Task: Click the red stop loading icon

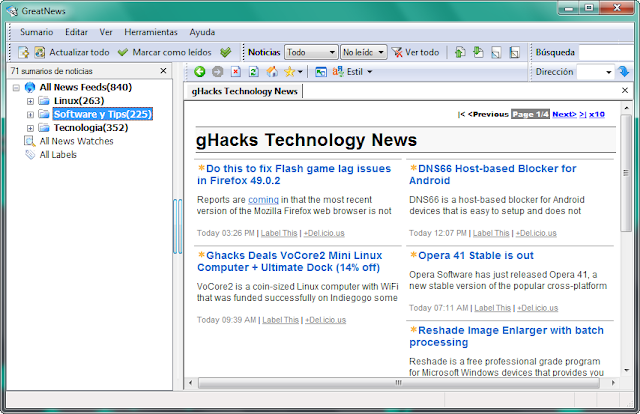Action: pos(236,72)
